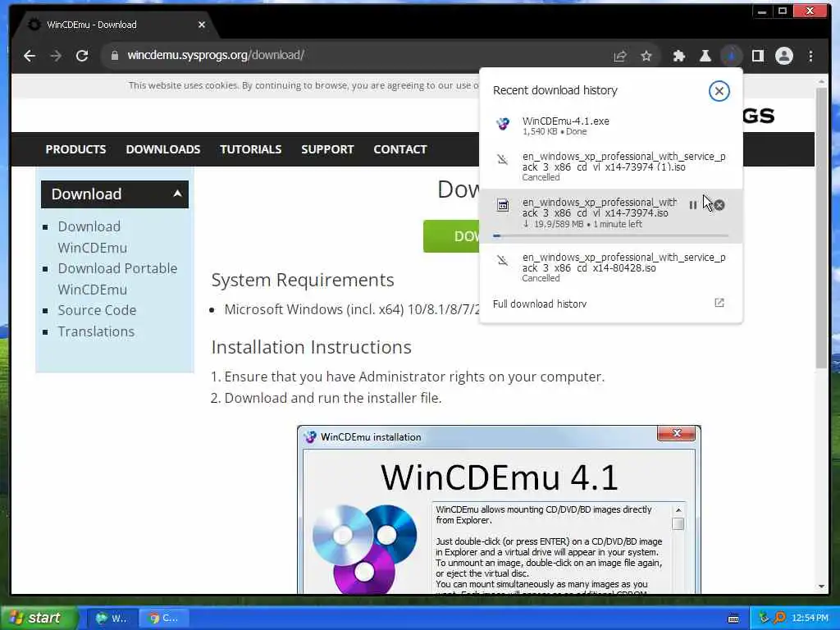The height and width of the screenshot is (630, 840).
Task: Click the WinCDEmu installation screenshot image
Action: coord(499,509)
